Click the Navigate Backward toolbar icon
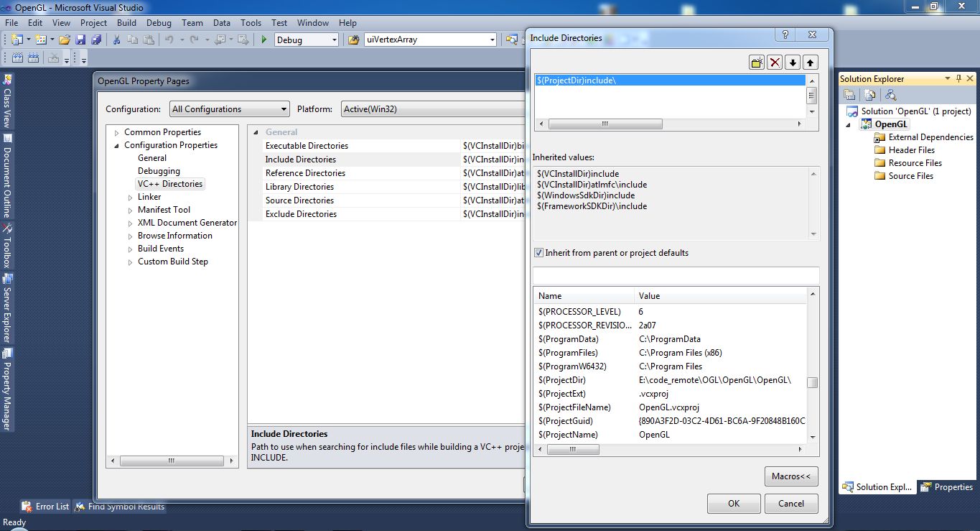The height and width of the screenshot is (531, 980). click(220, 40)
